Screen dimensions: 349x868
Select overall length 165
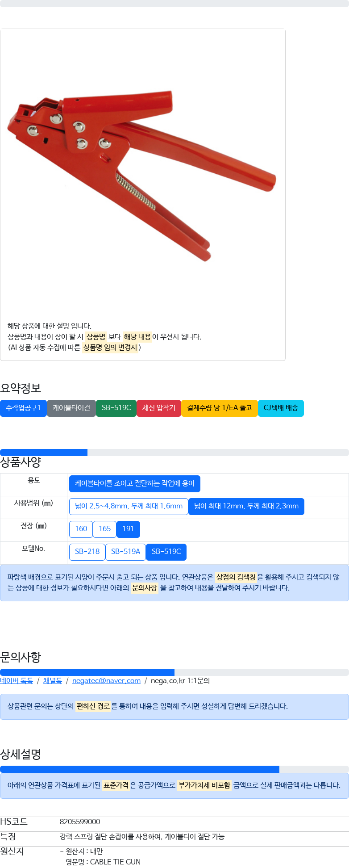[104, 529]
